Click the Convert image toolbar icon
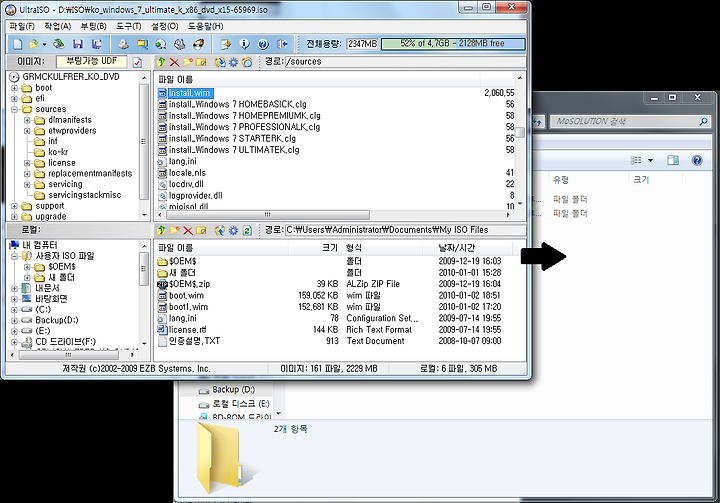This screenshot has width=720, height=503. click(160, 44)
